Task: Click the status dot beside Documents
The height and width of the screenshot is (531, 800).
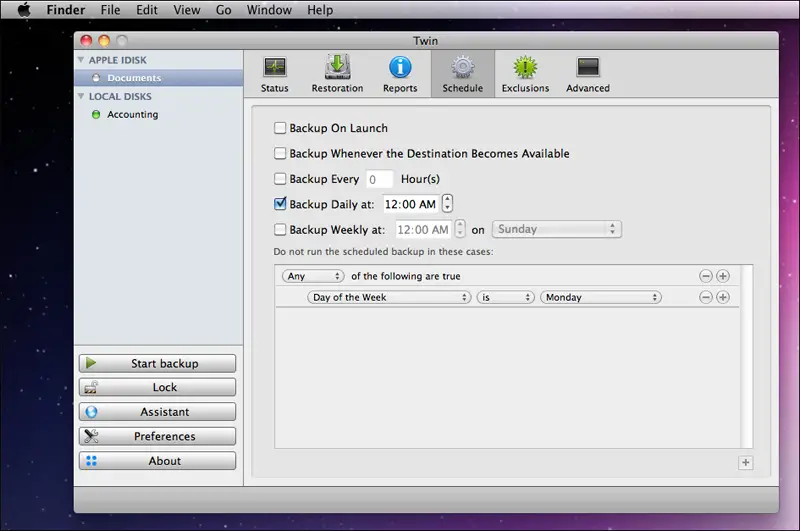Action: pos(96,78)
